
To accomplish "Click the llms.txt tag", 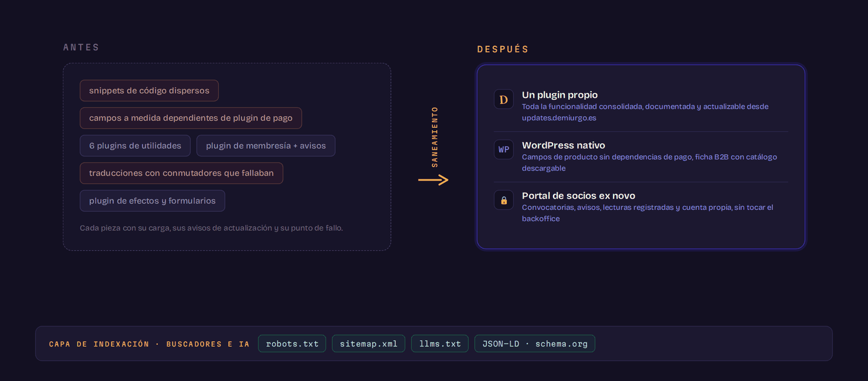I will point(440,343).
